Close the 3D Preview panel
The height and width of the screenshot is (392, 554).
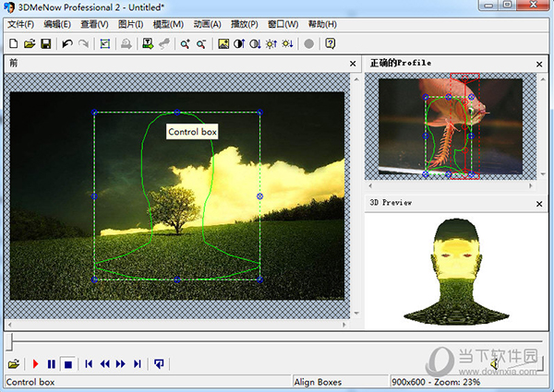pos(539,204)
